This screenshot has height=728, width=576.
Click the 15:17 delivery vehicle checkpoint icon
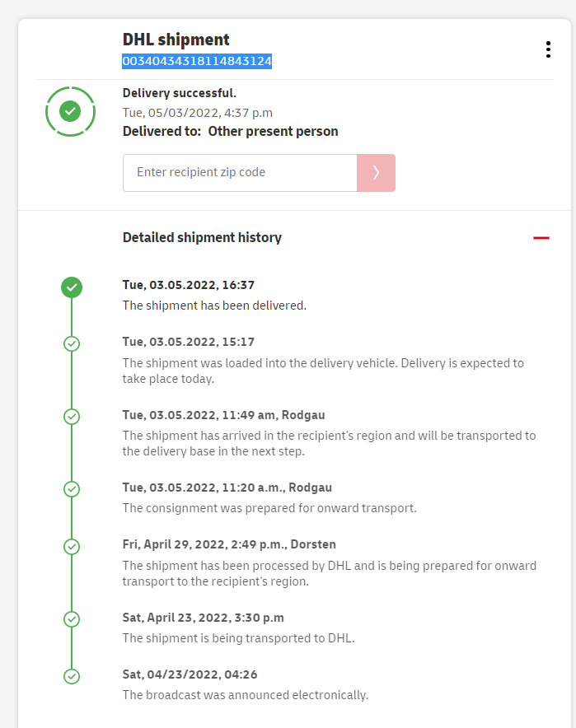pos(72,343)
